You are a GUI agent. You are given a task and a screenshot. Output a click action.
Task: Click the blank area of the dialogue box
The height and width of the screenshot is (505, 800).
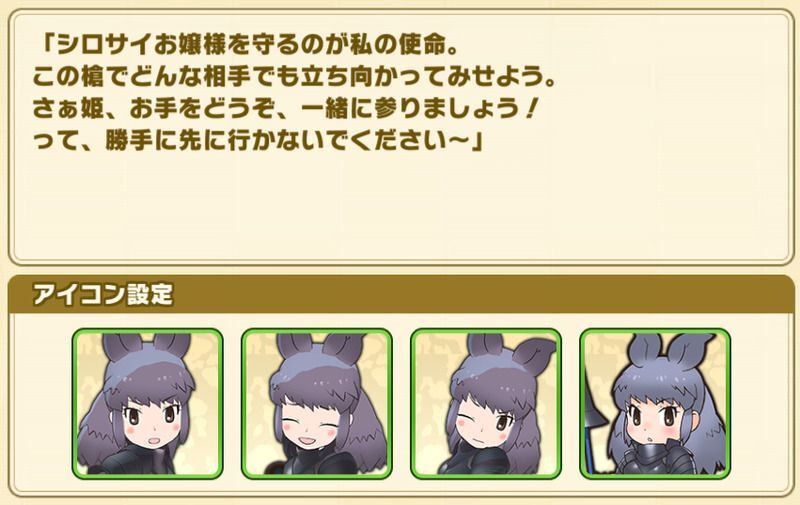[401, 209]
